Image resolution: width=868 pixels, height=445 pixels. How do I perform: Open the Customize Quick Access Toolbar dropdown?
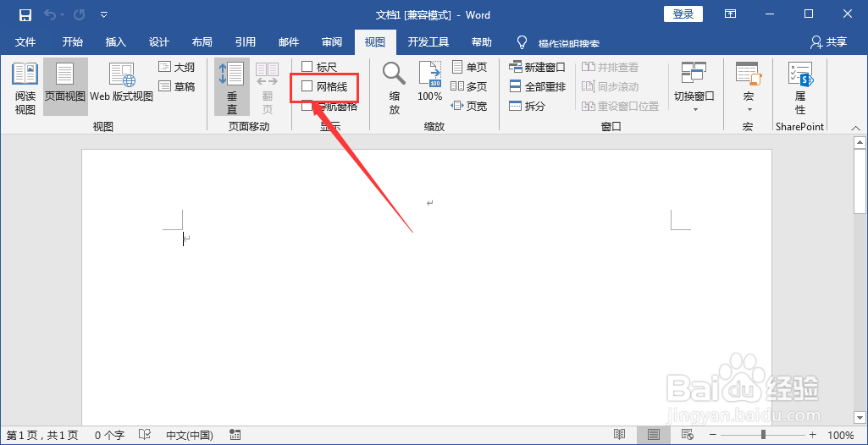point(104,15)
